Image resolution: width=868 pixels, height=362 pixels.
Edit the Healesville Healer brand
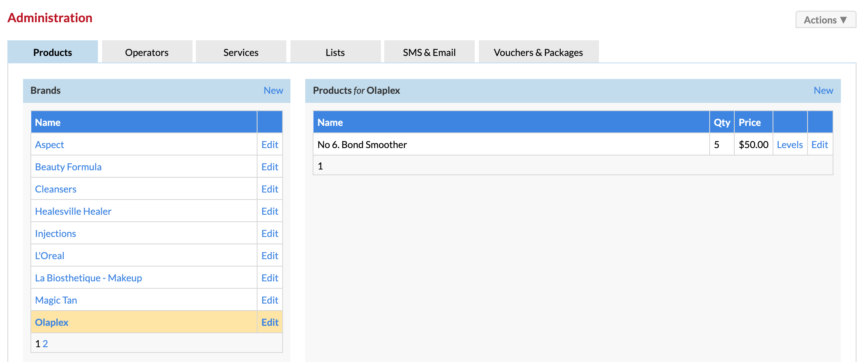click(270, 211)
